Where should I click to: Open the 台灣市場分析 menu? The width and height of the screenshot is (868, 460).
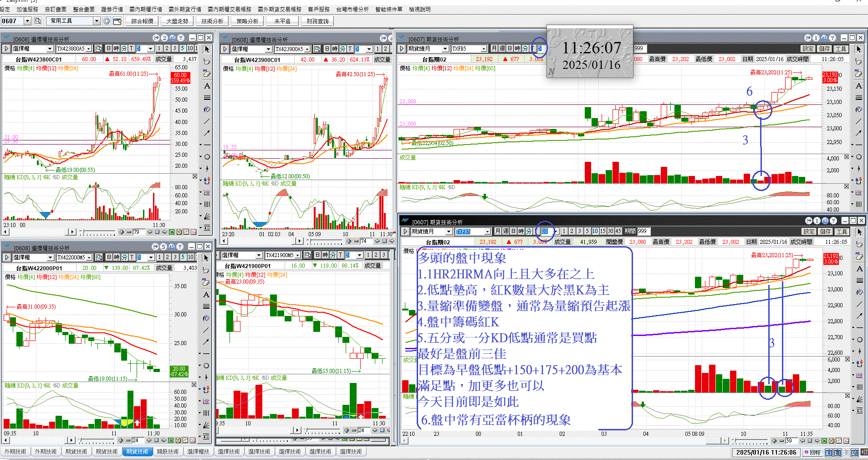pyautogui.click(x=352, y=9)
